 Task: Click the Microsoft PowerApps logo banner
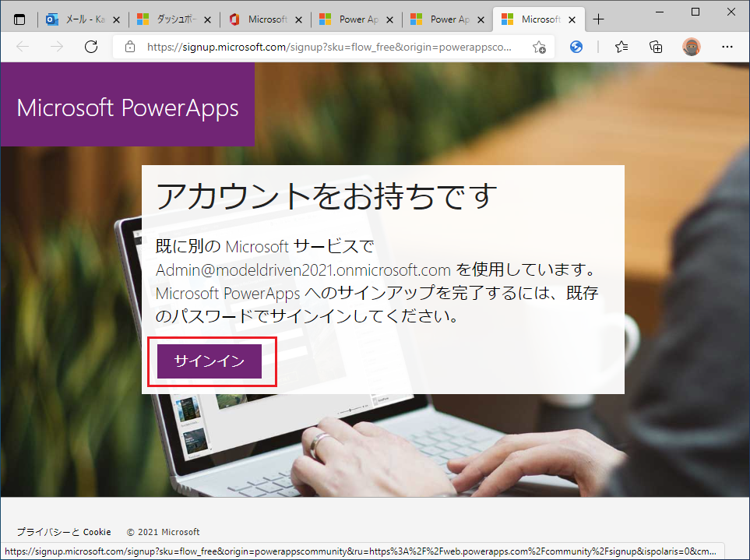point(128,104)
